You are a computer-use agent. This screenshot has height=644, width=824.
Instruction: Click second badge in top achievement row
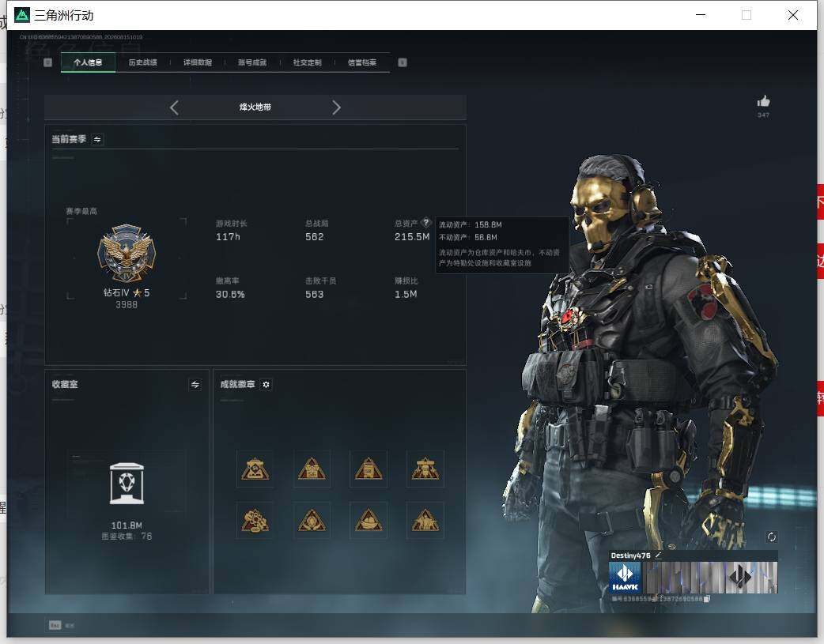(x=312, y=469)
